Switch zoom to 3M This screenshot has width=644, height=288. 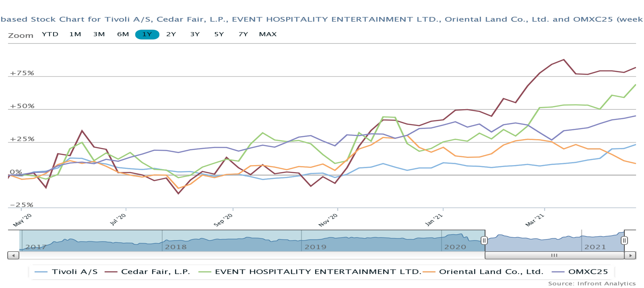tap(99, 34)
